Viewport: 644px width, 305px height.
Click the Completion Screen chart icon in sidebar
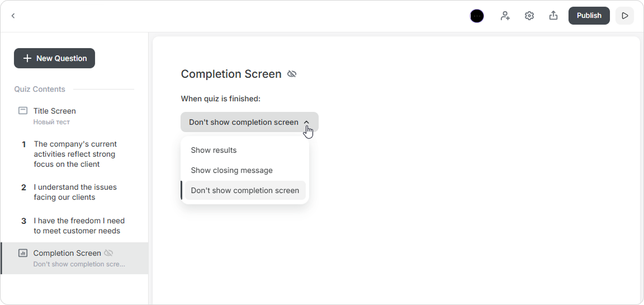point(23,253)
